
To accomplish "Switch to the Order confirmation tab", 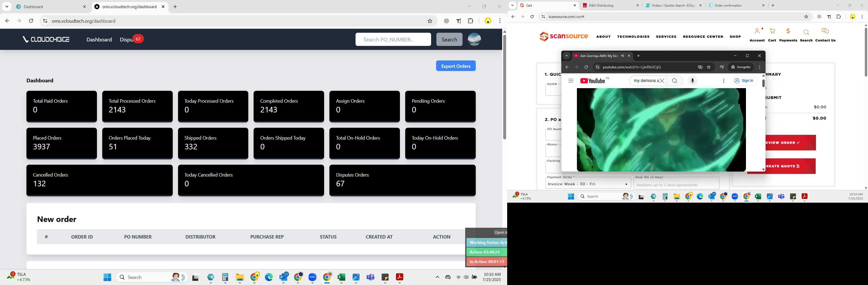I will pyautogui.click(x=736, y=5).
